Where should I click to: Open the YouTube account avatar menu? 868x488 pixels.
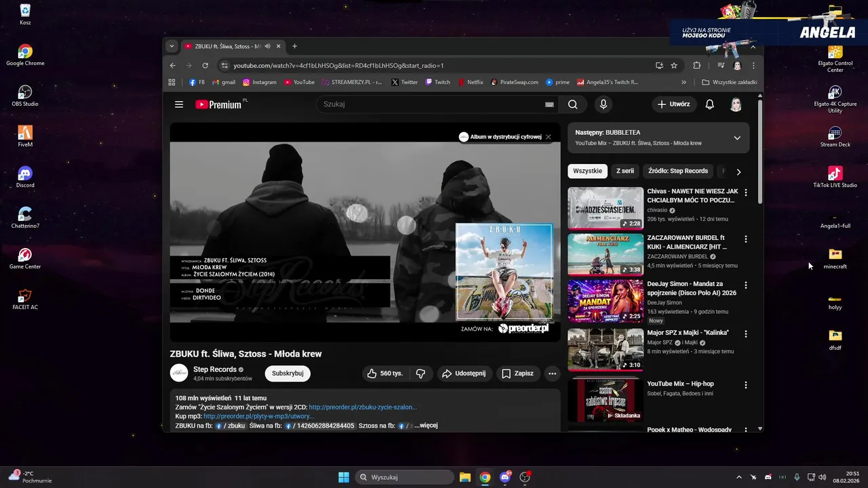pyautogui.click(x=736, y=104)
